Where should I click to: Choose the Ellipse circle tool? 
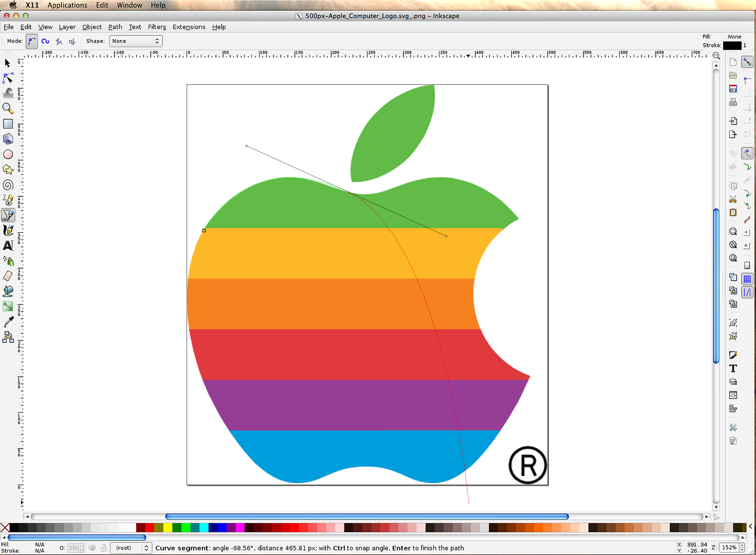(x=8, y=154)
